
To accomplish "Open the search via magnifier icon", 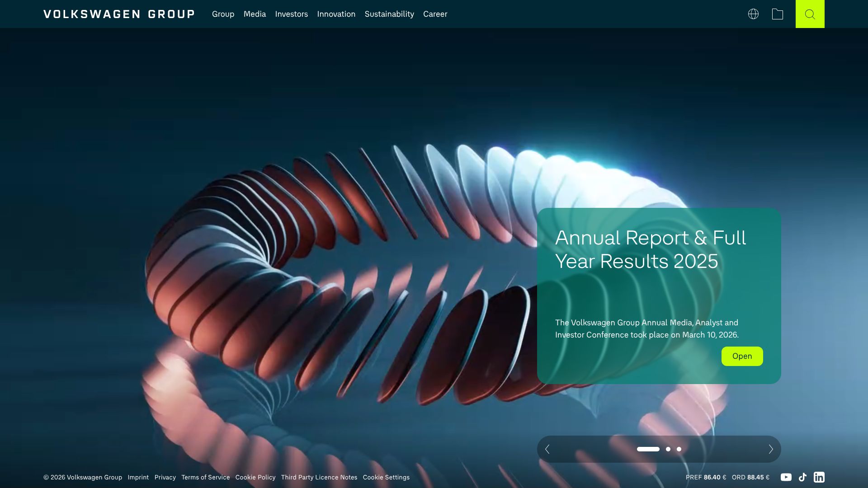I will (x=810, y=14).
